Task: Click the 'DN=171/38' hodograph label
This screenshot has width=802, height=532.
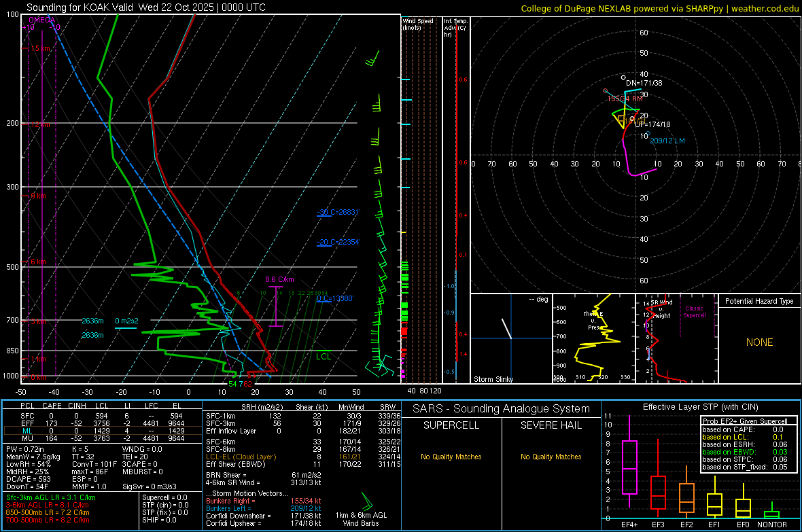Action: pos(644,83)
